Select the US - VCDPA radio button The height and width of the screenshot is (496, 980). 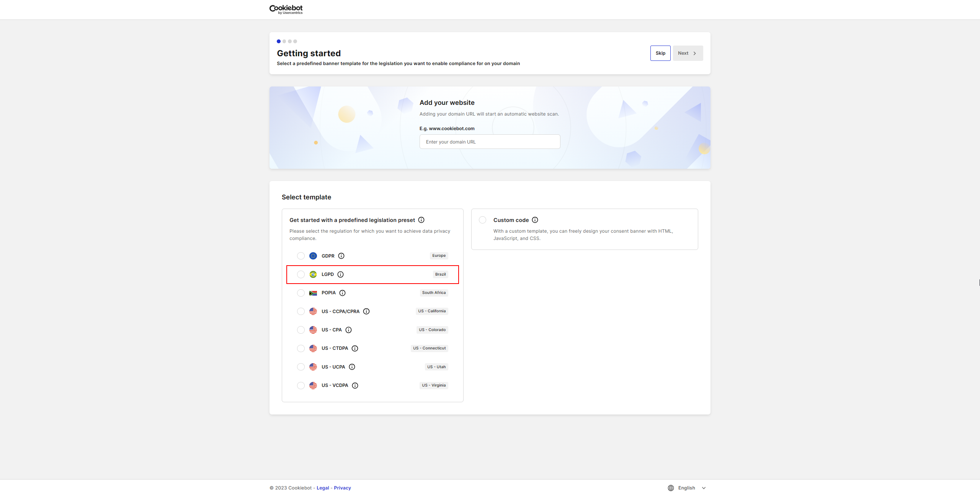(301, 385)
